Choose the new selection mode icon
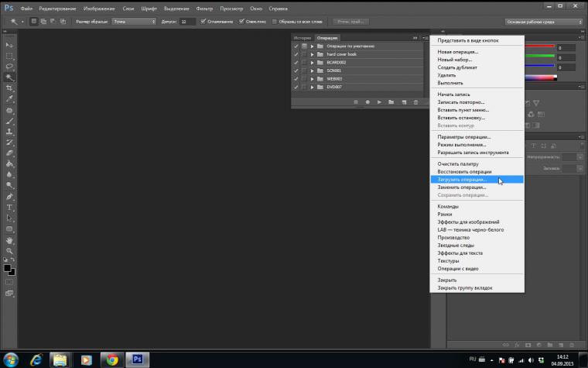588x368 pixels. click(x=34, y=22)
